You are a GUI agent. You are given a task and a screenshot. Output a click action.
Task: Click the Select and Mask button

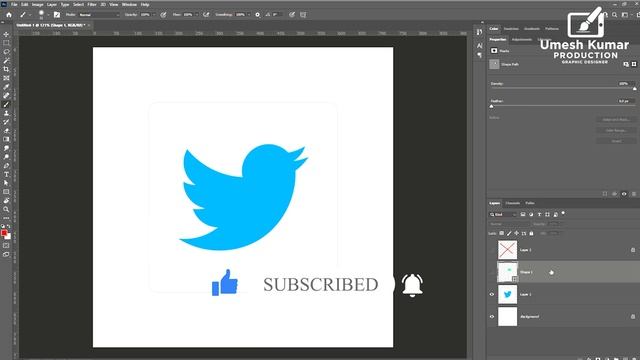pos(616,120)
